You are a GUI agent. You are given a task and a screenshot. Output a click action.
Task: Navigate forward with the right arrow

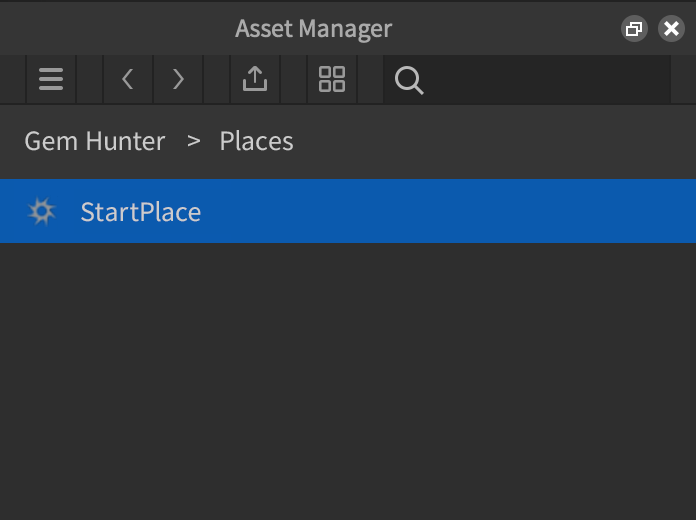178,80
